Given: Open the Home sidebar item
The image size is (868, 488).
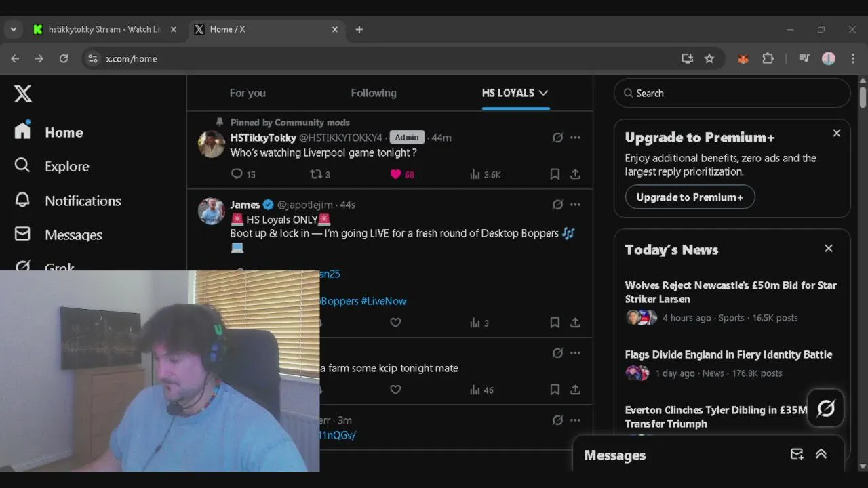Looking at the screenshot, I should [49, 132].
